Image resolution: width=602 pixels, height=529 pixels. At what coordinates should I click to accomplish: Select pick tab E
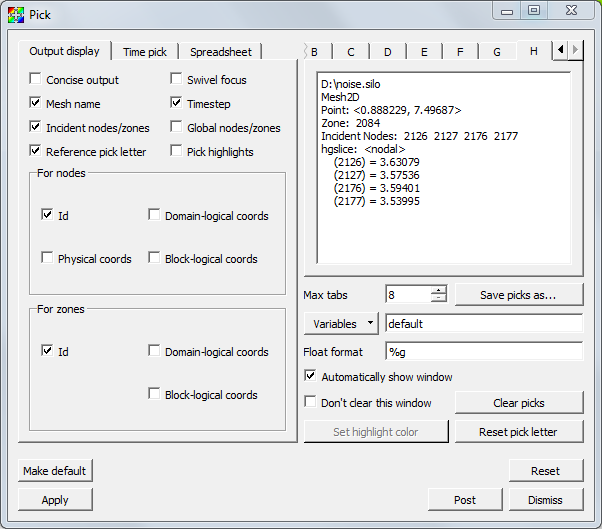point(424,52)
